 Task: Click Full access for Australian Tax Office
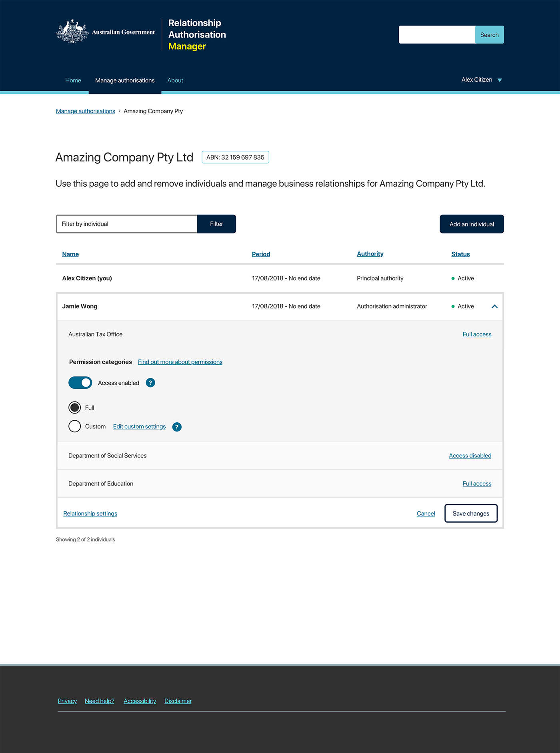[x=477, y=334]
